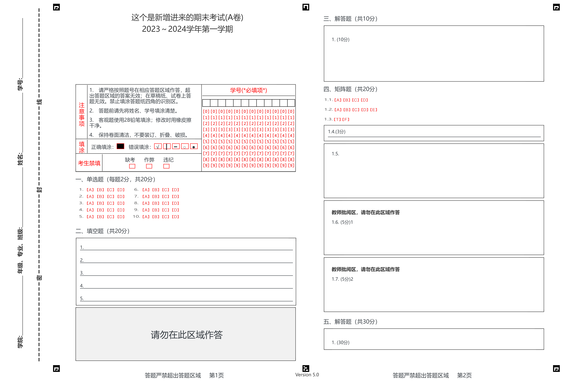Click the answer box for question 1. (10分)
The height and width of the screenshot is (382, 588).
[434, 54]
